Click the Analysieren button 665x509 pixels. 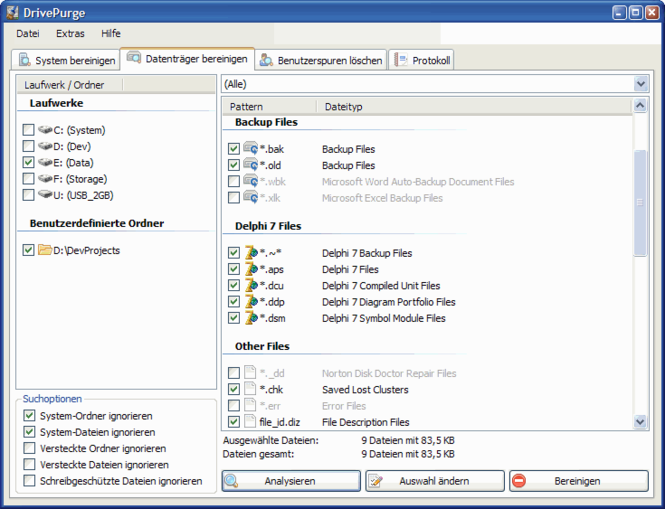pos(290,481)
